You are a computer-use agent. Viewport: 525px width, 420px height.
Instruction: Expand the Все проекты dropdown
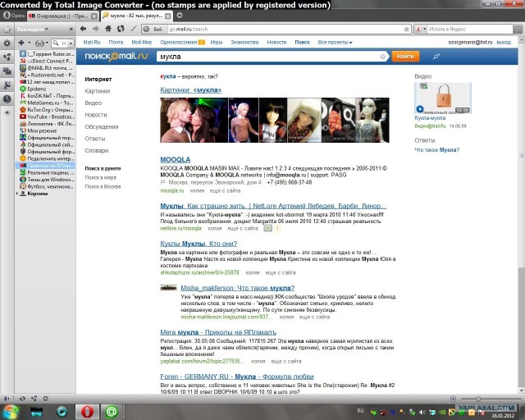pyautogui.click(x=335, y=42)
